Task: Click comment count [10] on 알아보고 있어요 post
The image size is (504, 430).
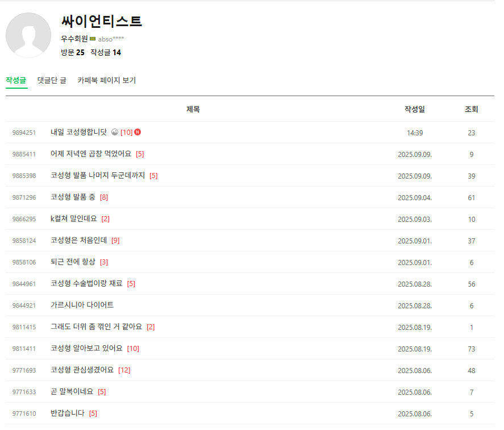Action: point(133,349)
